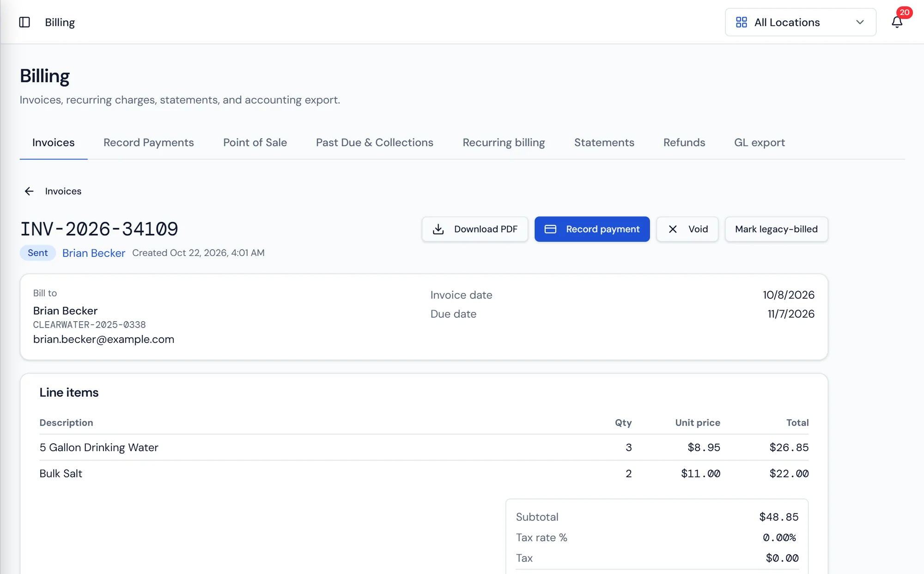Click the Line items heading

(x=69, y=392)
